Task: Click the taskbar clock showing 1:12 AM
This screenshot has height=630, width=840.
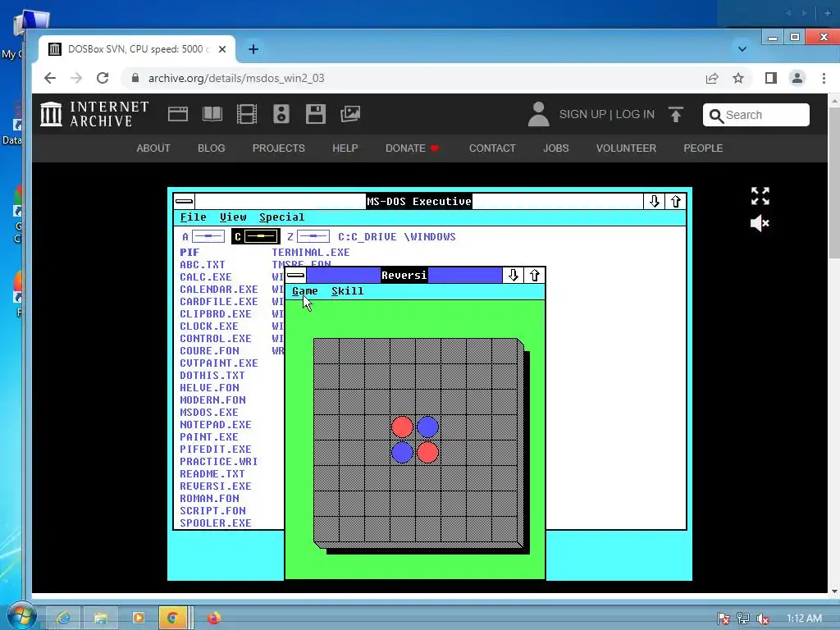Action: pos(804,619)
